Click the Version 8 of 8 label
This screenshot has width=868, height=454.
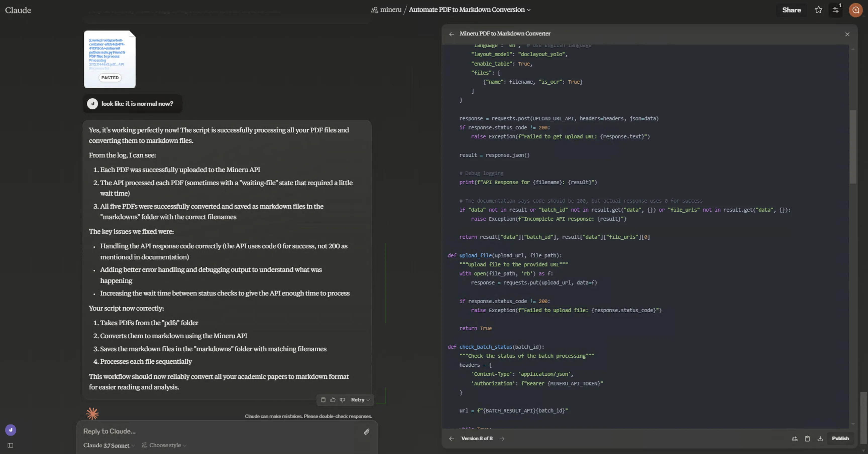[477, 438]
